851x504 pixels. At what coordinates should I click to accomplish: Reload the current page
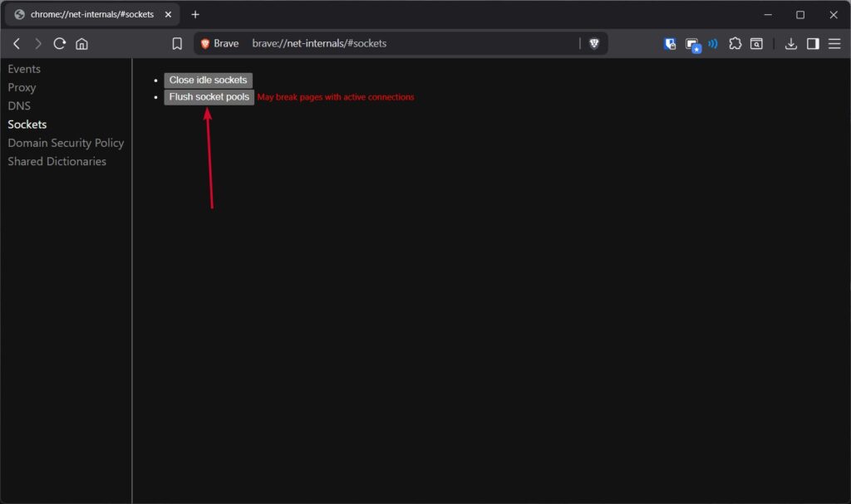click(58, 43)
